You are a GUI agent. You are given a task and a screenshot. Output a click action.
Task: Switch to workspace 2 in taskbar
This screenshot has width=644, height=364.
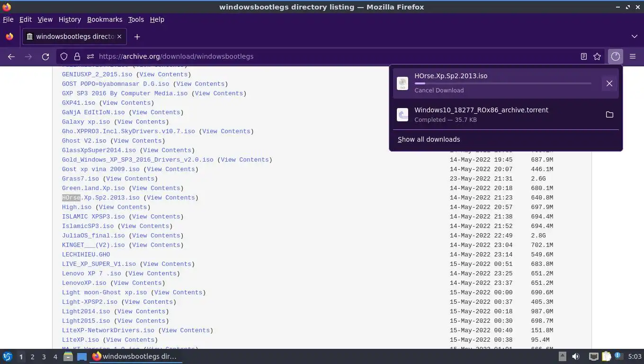pos(32,356)
